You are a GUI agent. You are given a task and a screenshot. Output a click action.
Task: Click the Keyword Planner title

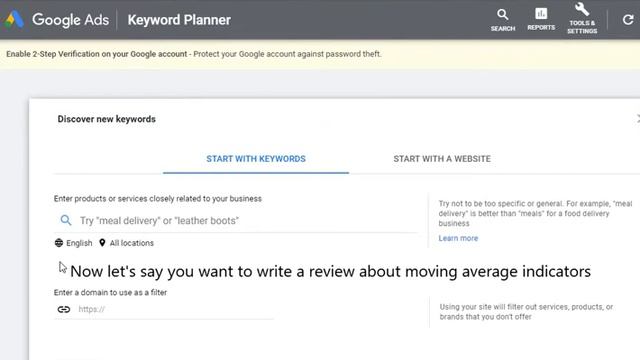click(179, 20)
